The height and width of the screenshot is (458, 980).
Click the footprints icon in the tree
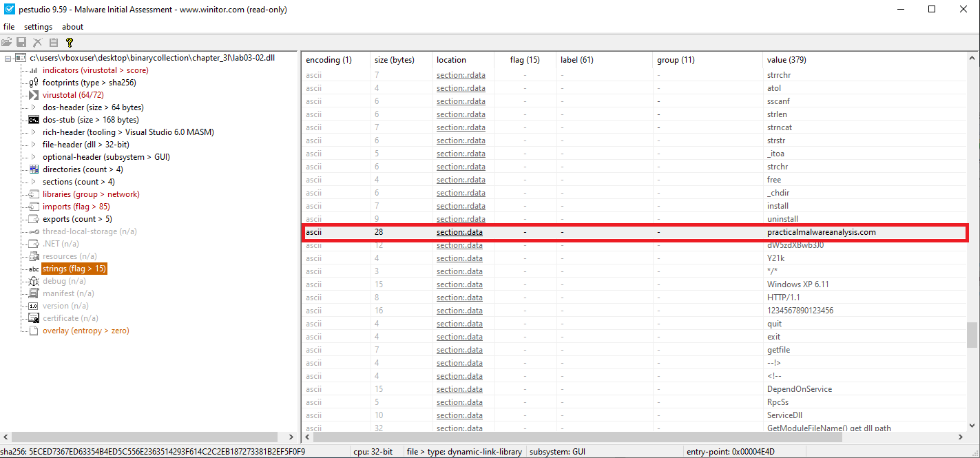(x=34, y=83)
